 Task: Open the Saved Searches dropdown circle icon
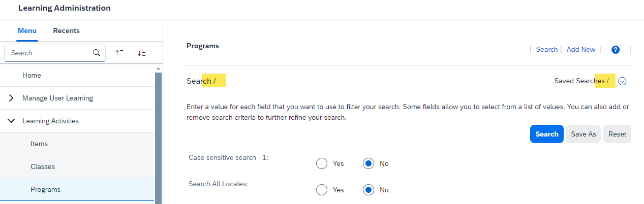622,81
